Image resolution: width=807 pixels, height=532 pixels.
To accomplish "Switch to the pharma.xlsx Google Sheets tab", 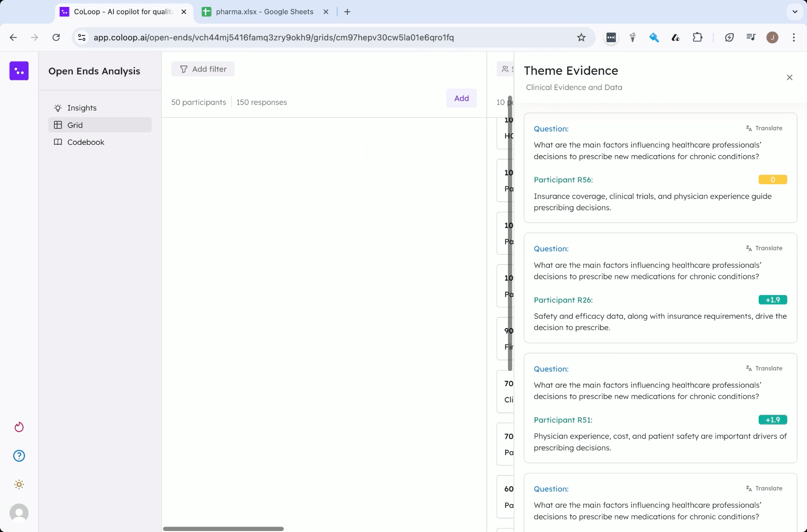I will pos(265,12).
